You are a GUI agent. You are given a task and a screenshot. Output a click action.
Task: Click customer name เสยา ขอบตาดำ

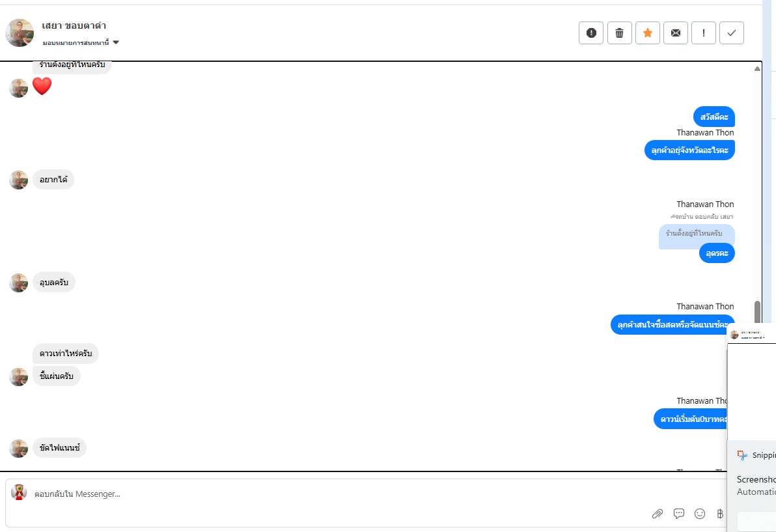pyautogui.click(x=74, y=26)
